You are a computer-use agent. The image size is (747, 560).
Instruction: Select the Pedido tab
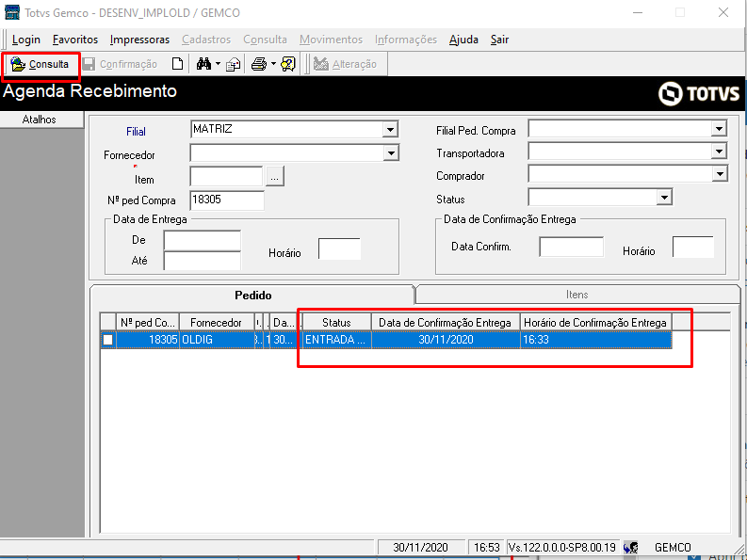click(253, 296)
